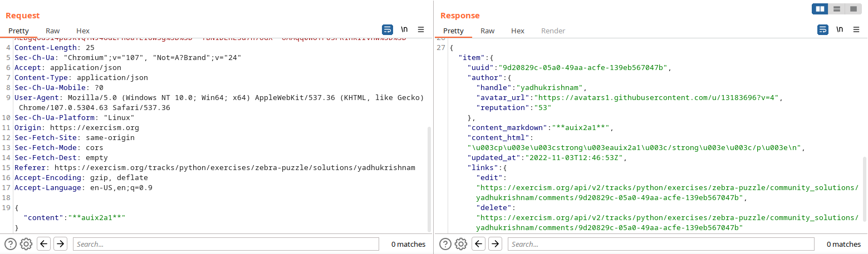Open Response panel hamburger options menu

(x=856, y=29)
